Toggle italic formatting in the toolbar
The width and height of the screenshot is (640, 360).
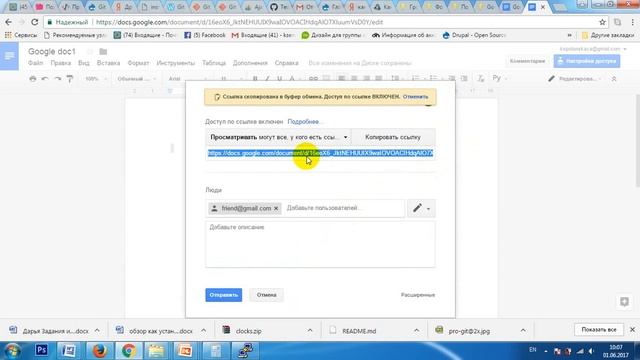(267, 78)
